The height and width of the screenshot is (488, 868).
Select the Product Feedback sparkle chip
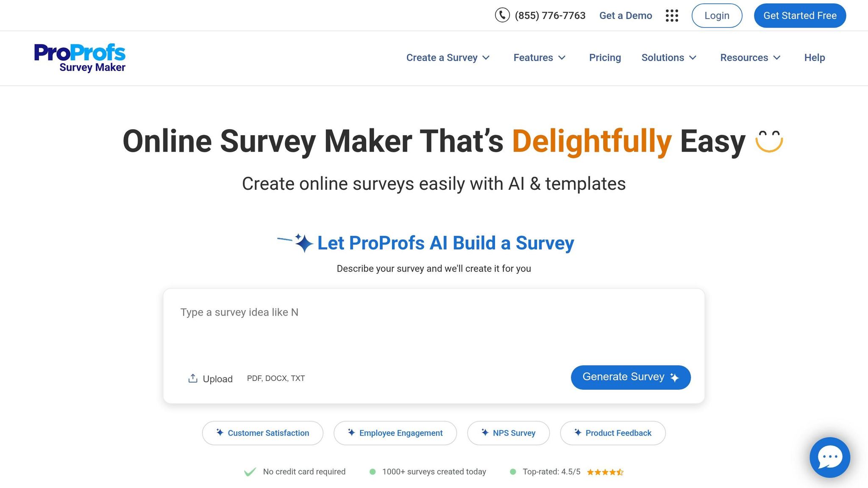click(612, 433)
